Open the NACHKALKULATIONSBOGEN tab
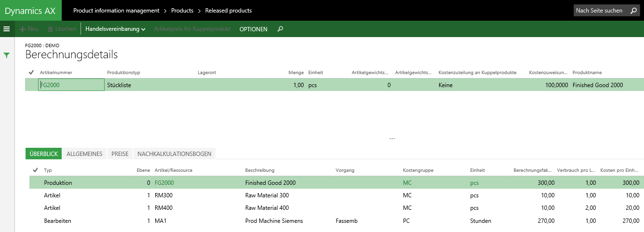The height and width of the screenshot is (232, 644). (174, 154)
